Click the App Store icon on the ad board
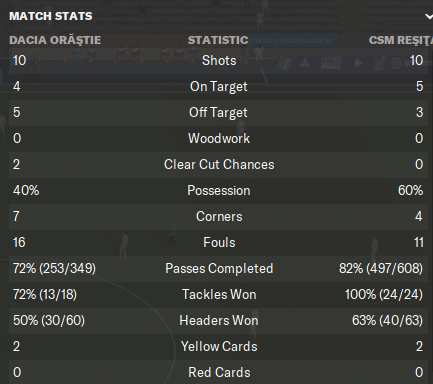Screen dimensions: 433x384 (305, 63)
